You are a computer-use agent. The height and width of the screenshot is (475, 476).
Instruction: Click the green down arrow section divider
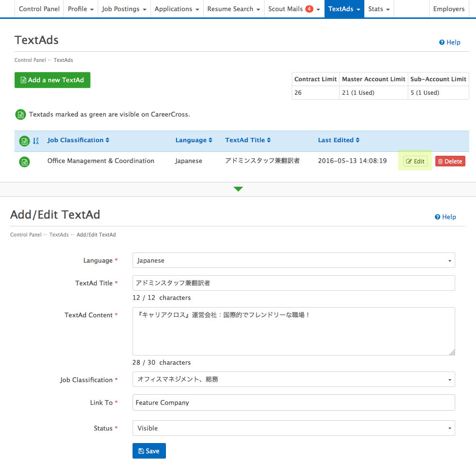(x=238, y=189)
